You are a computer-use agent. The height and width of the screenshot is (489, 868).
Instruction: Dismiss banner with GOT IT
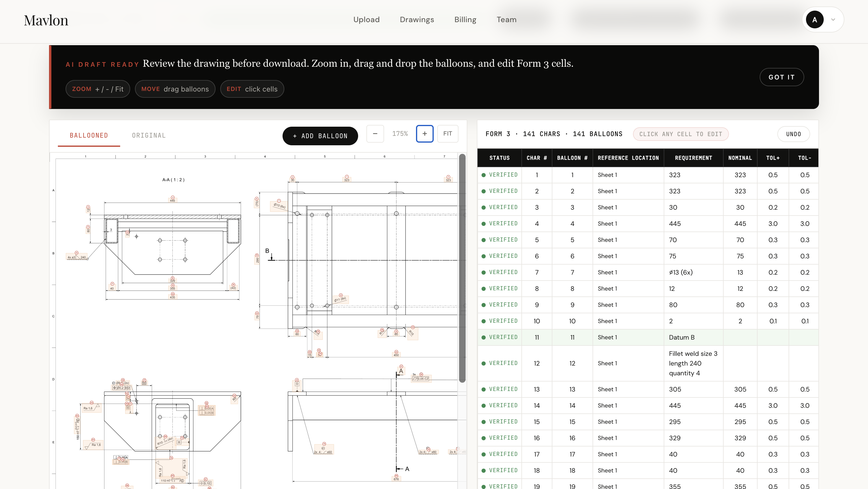[781, 77]
